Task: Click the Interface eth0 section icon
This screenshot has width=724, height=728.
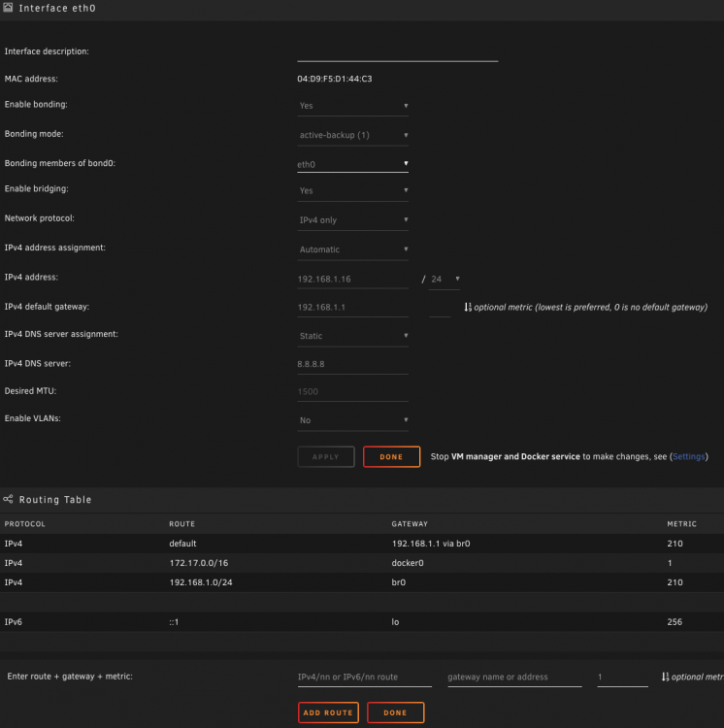Action: pos(8,8)
